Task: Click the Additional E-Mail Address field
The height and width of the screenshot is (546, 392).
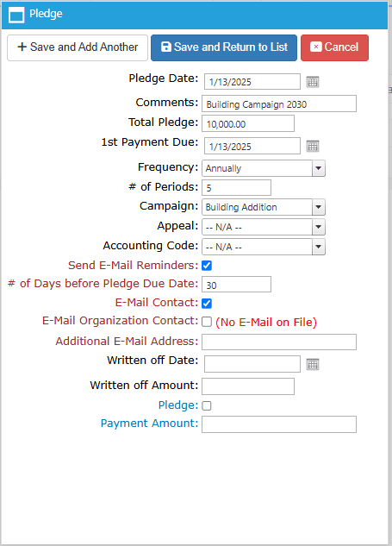Action: pyautogui.click(x=279, y=342)
